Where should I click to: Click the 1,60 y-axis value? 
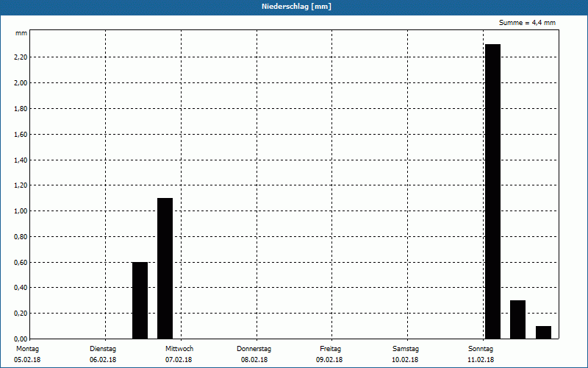pos(21,135)
